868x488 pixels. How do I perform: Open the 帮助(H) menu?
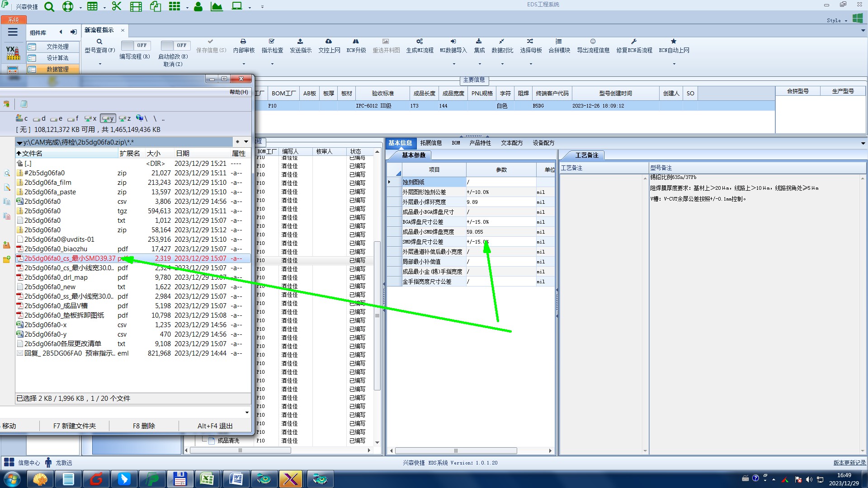click(x=238, y=92)
